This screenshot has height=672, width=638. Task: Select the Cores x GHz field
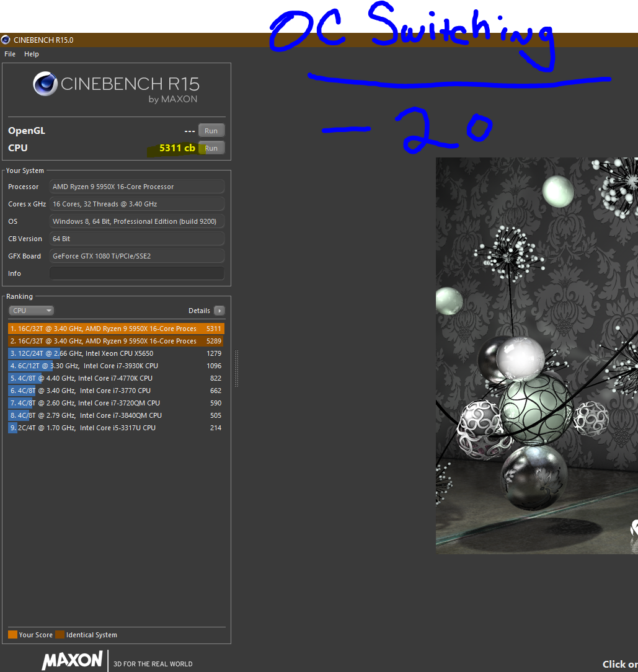click(137, 204)
